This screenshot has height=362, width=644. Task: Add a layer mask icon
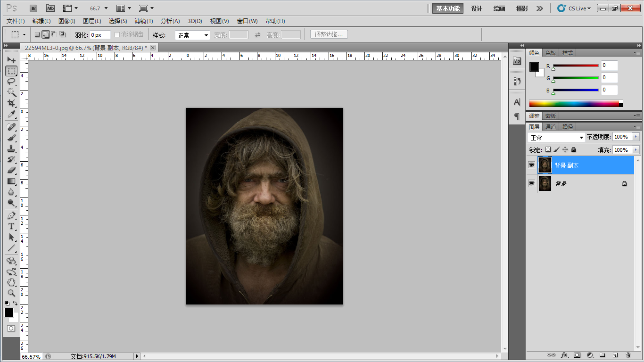(x=577, y=355)
